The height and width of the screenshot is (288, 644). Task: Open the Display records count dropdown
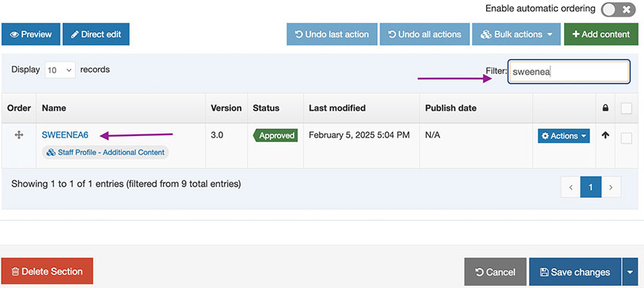(60, 70)
